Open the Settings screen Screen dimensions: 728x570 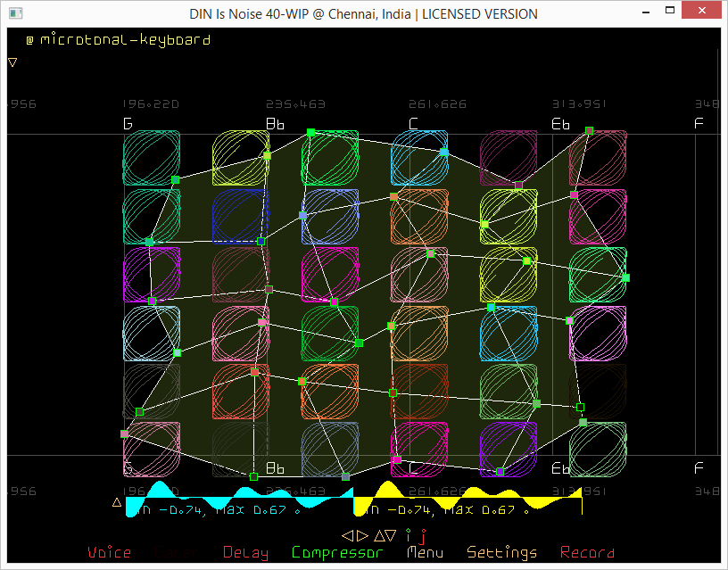click(x=502, y=553)
